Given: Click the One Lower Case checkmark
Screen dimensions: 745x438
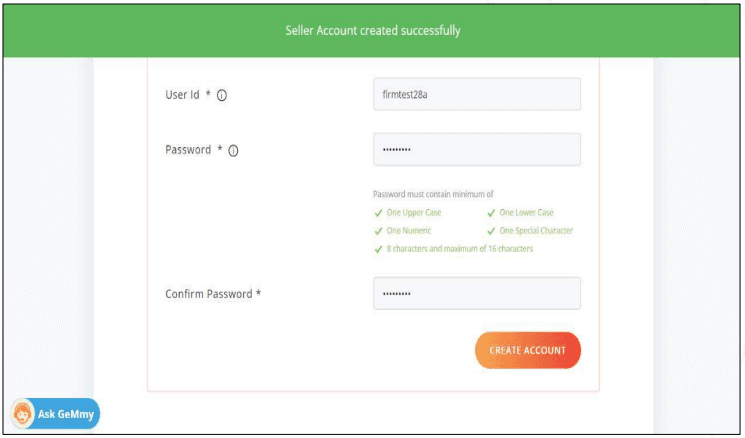Looking at the screenshot, I should pos(491,213).
